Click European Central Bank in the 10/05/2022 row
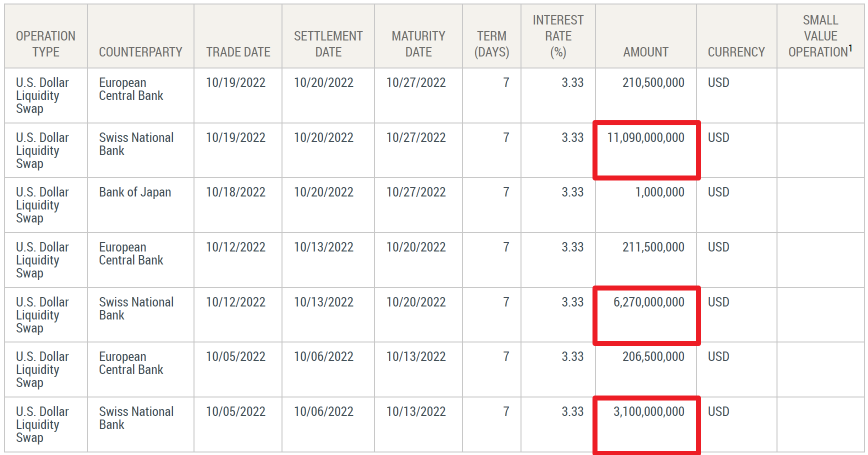The width and height of the screenshot is (868, 455). click(x=131, y=363)
